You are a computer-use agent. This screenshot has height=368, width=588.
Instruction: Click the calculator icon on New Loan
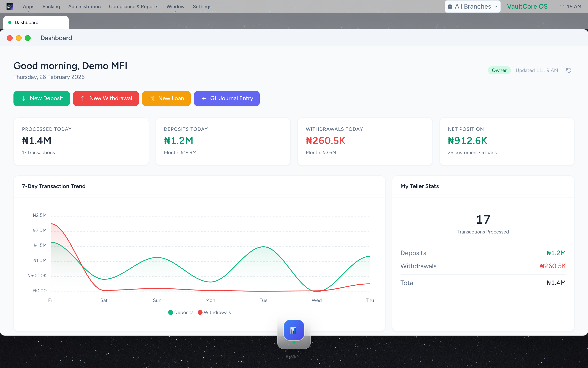152,98
